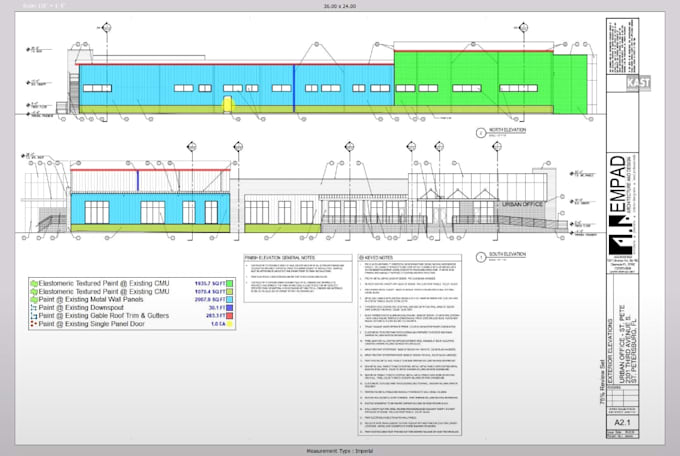Select the yellow swatch for Single Panel Door
Screen dimensions: 680x456
tap(230, 324)
